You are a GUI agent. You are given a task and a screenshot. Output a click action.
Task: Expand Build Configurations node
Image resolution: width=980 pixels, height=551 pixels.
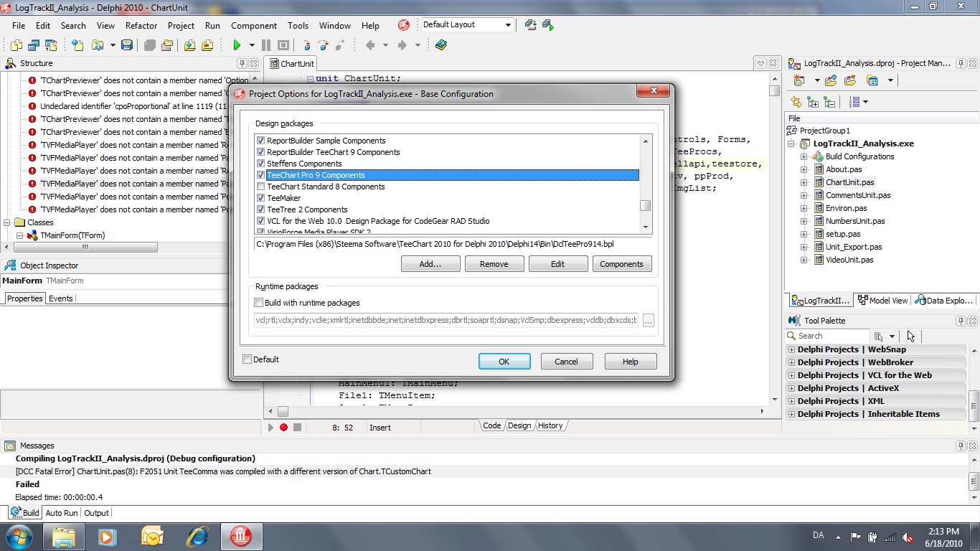click(804, 156)
